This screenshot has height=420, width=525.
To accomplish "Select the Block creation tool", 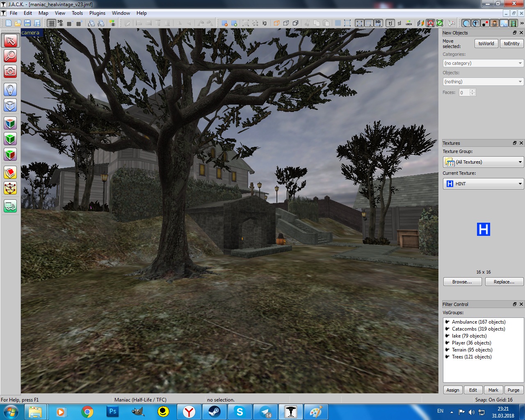I will [x=10, y=105].
